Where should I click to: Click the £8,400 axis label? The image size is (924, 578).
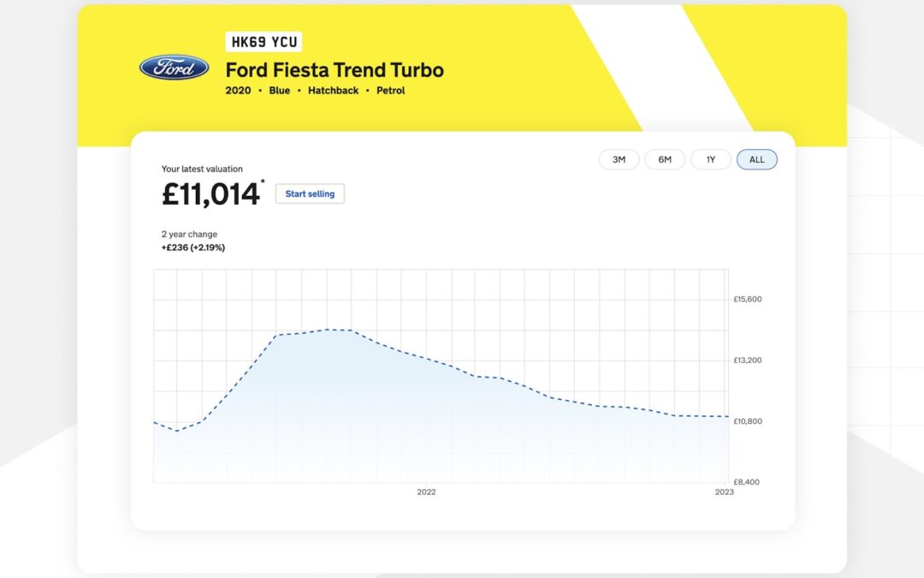point(746,482)
